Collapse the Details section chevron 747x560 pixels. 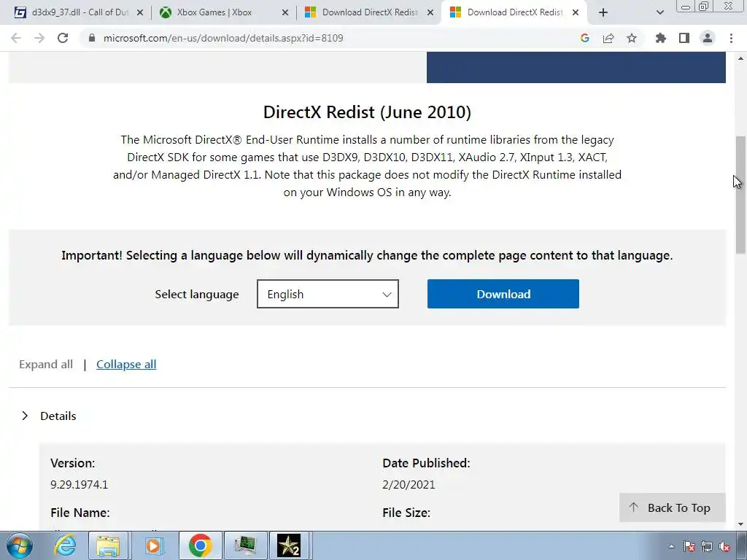[x=25, y=416]
